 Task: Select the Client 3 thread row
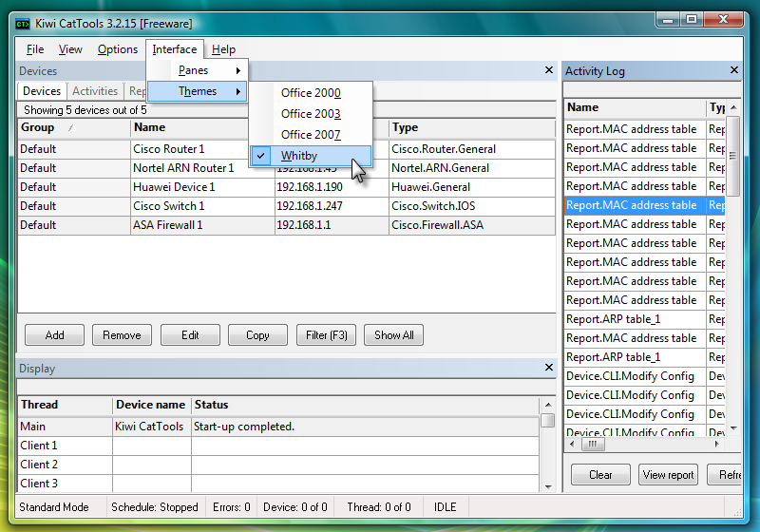[278, 483]
